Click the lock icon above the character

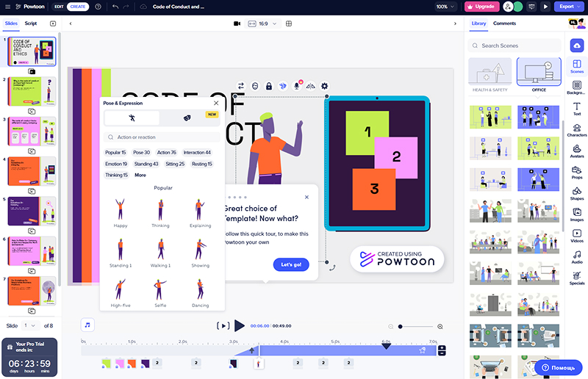269,86
